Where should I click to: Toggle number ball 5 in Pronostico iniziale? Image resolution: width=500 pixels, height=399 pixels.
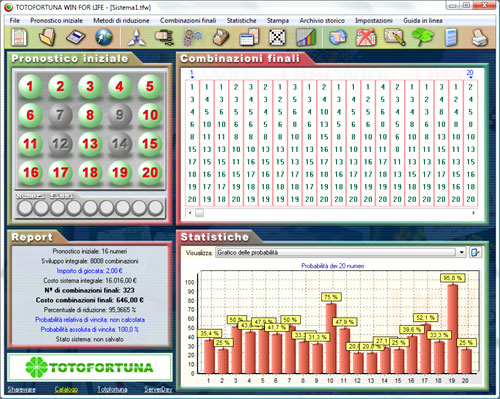tap(150, 87)
